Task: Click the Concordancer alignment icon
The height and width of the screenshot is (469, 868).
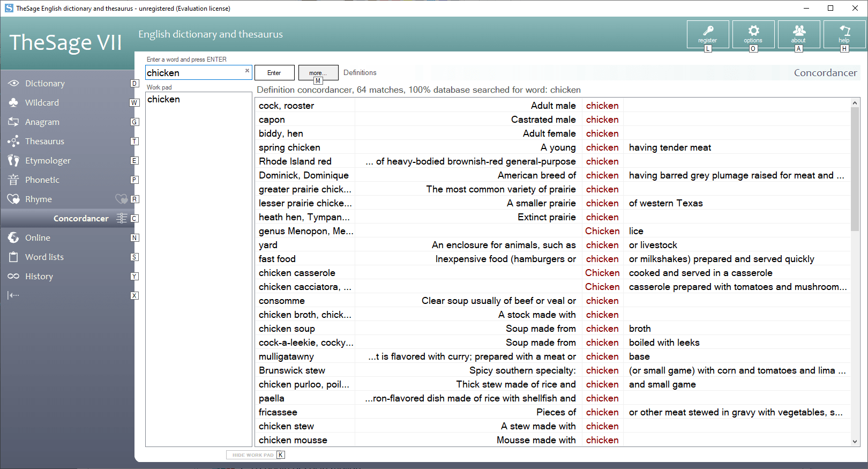Action: (x=122, y=218)
